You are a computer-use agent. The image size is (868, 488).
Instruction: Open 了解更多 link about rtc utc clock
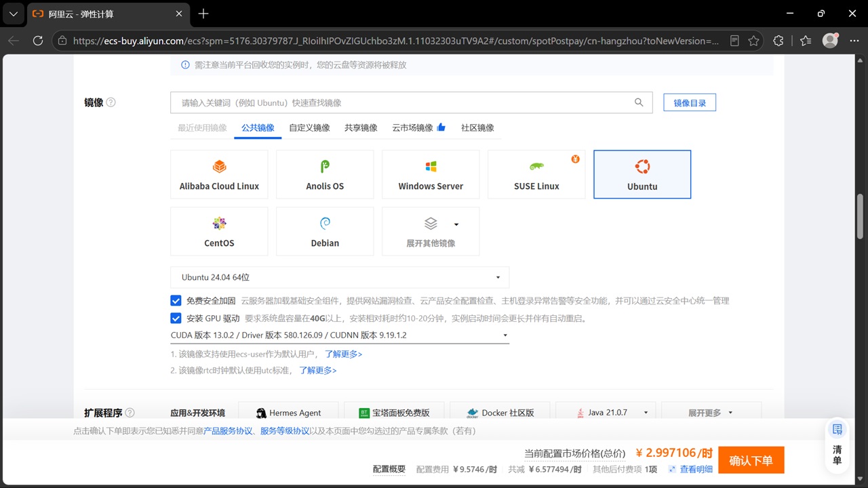[318, 370]
